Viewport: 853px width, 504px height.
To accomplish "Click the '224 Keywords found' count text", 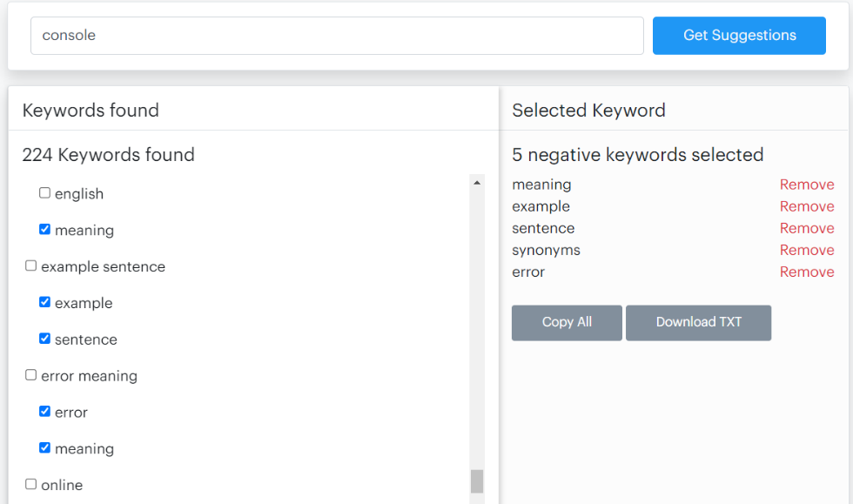I will [x=108, y=155].
